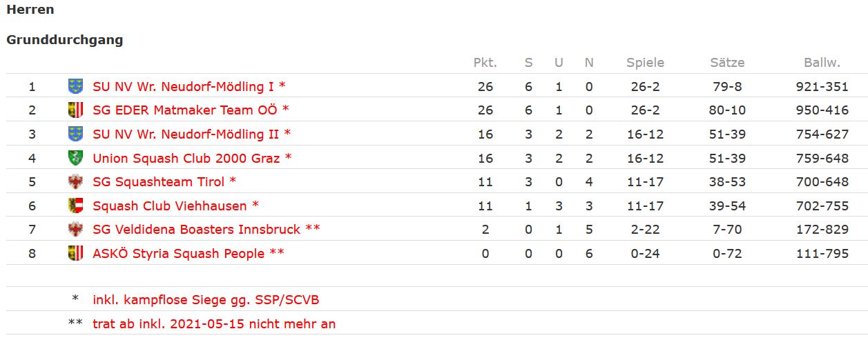
Task: Click the eagle crest beside SG Squashteam Tirol
Action: point(75,182)
